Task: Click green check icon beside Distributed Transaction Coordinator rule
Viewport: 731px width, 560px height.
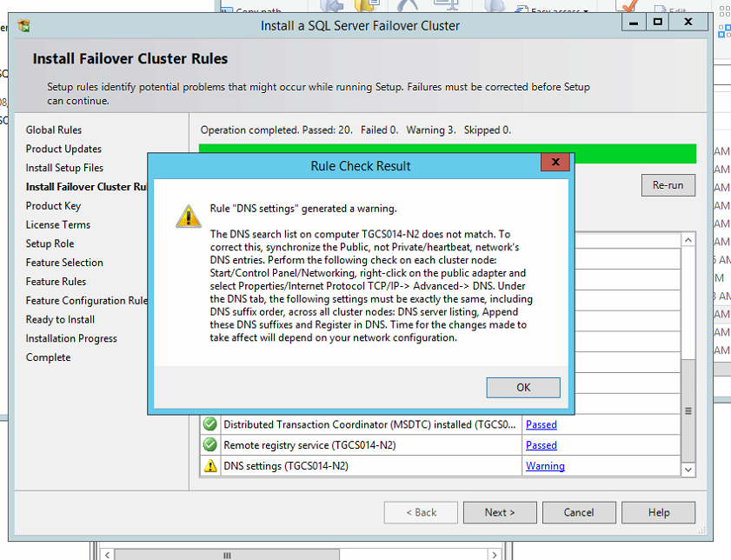Action: point(209,424)
